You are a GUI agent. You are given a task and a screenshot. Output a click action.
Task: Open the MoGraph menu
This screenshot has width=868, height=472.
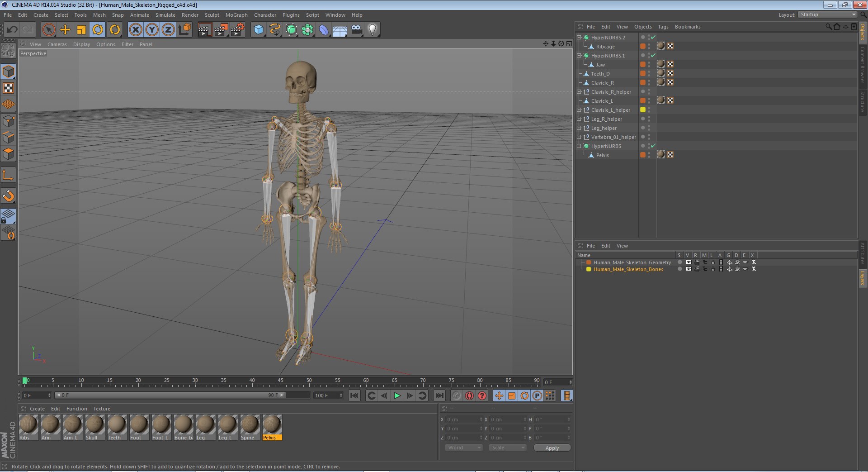(236, 15)
